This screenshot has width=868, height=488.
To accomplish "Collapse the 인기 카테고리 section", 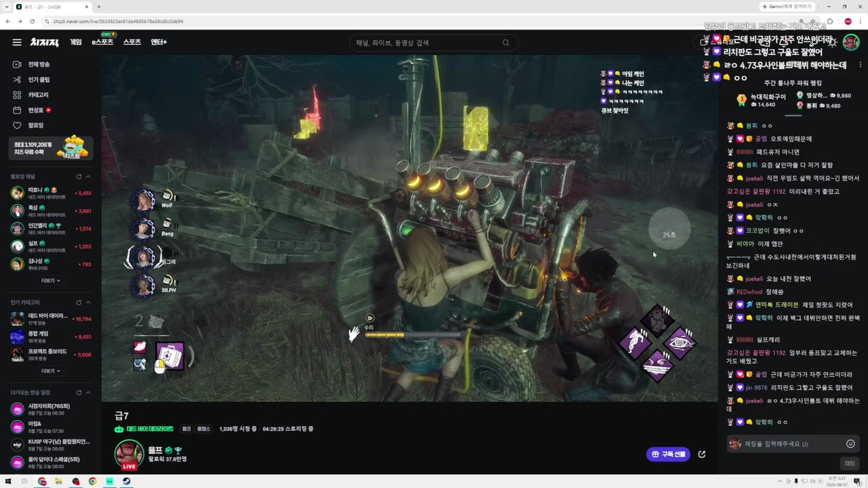I will click(88, 302).
